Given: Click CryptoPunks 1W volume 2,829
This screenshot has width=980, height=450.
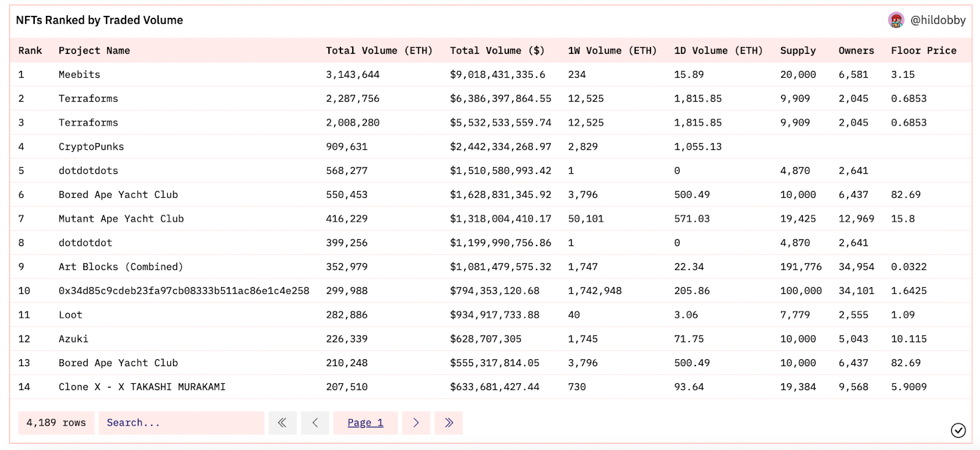Looking at the screenshot, I should coord(582,146).
